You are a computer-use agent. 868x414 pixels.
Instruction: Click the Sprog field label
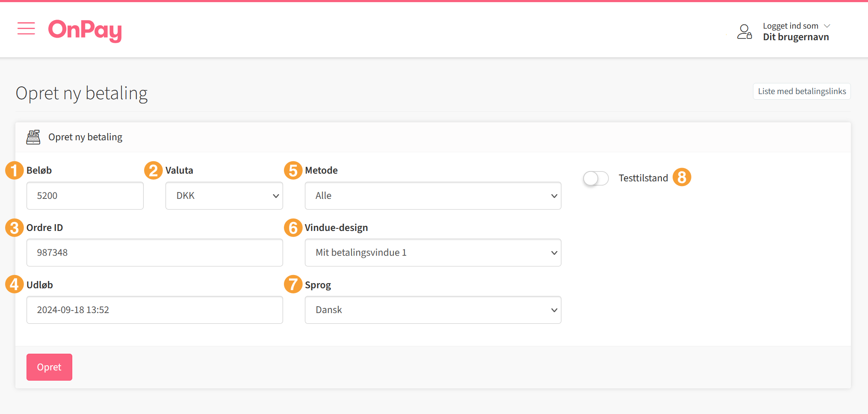(318, 285)
